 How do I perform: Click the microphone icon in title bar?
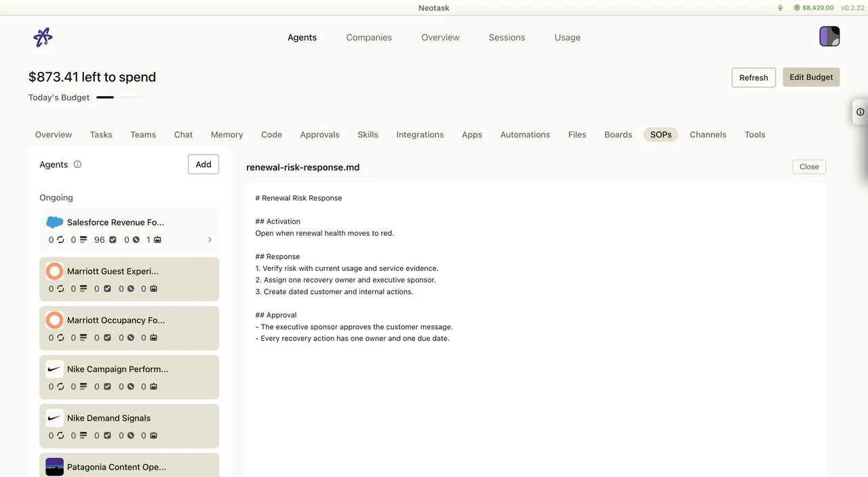pyautogui.click(x=781, y=8)
